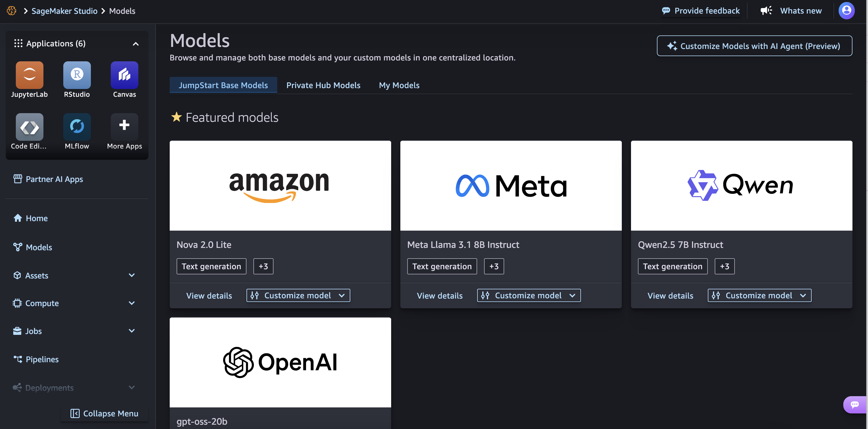Collapse the Applications (6) section
This screenshot has width=868, height=429.
click(x=135, y=43)
